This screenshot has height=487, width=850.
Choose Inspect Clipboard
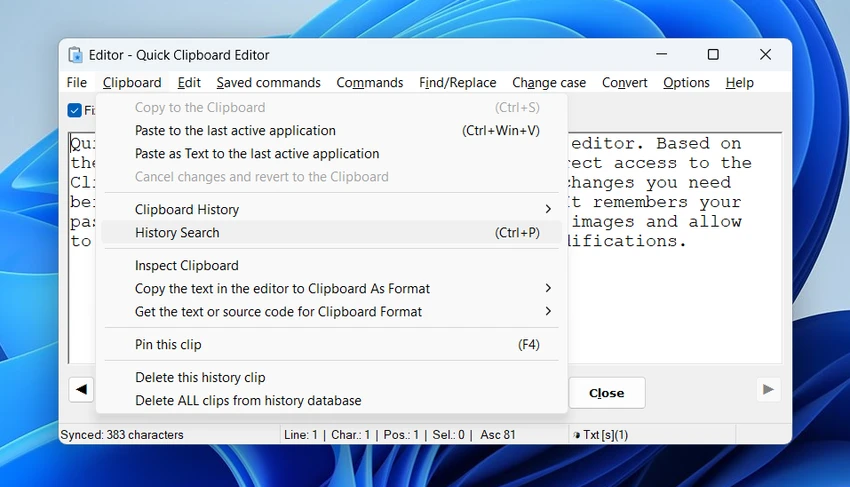point(332,266)
